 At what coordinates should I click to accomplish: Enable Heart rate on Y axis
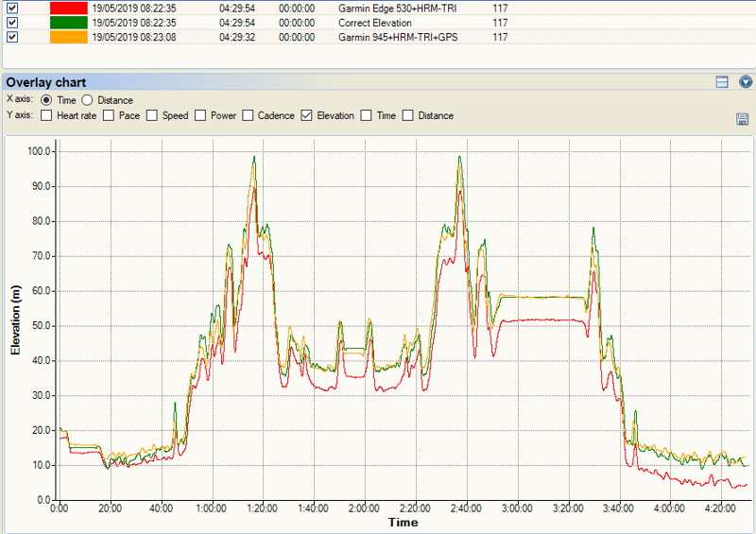[46, 115]
